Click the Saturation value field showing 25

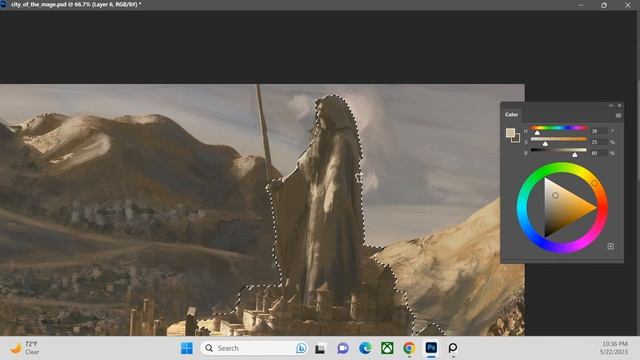pyautogui.click(x=599, y=142)
